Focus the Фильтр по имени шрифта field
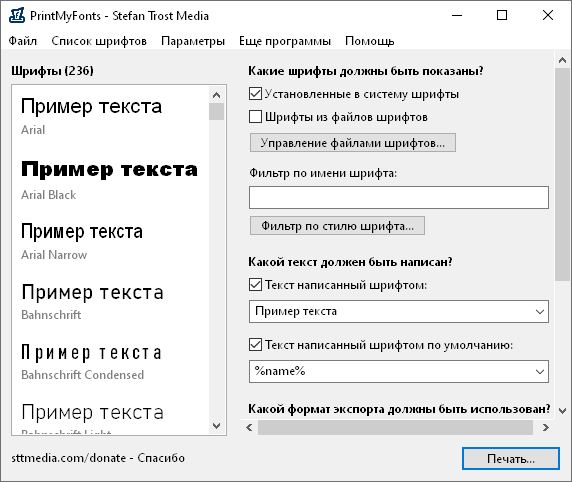The image size is (572, 482). [x=399, y=197]
